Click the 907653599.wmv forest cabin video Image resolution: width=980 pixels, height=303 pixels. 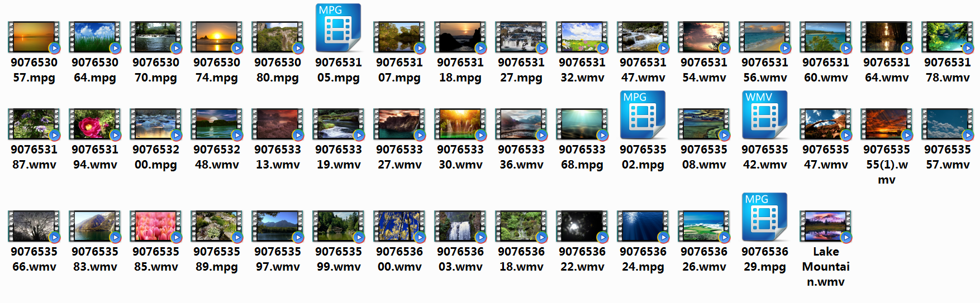pos(339,226)
